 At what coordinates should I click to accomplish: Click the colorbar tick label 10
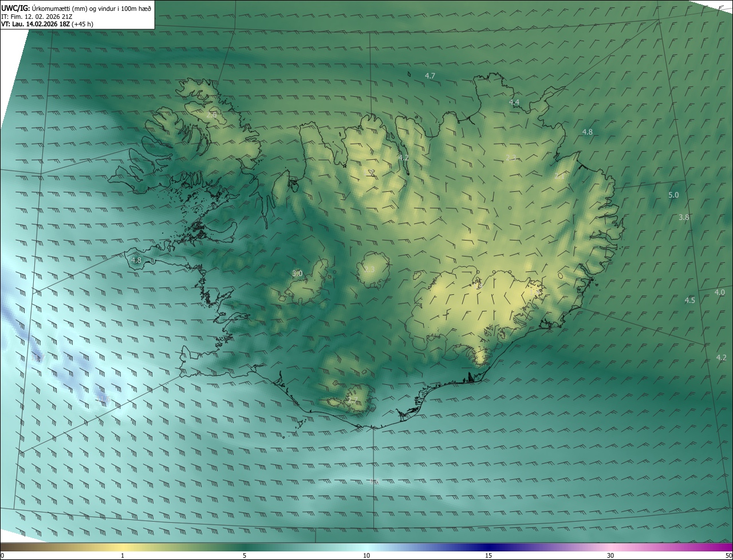click(366, 555)
